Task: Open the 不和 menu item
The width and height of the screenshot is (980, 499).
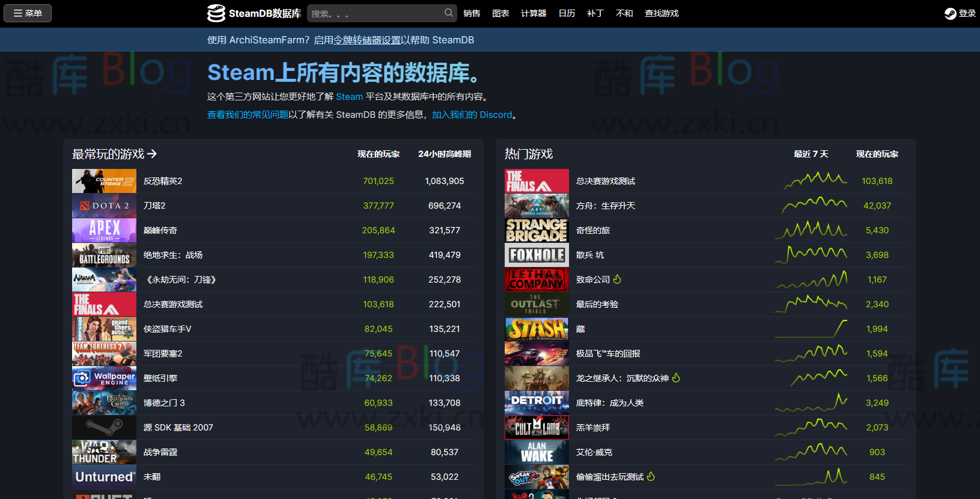Action: [x=624, y=13]
